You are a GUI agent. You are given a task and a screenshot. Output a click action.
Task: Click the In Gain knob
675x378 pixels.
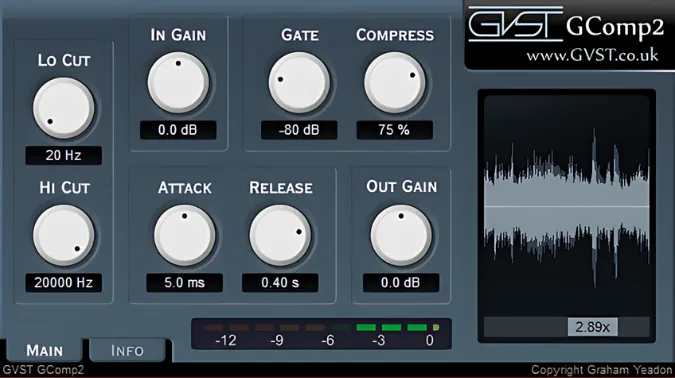178,83
